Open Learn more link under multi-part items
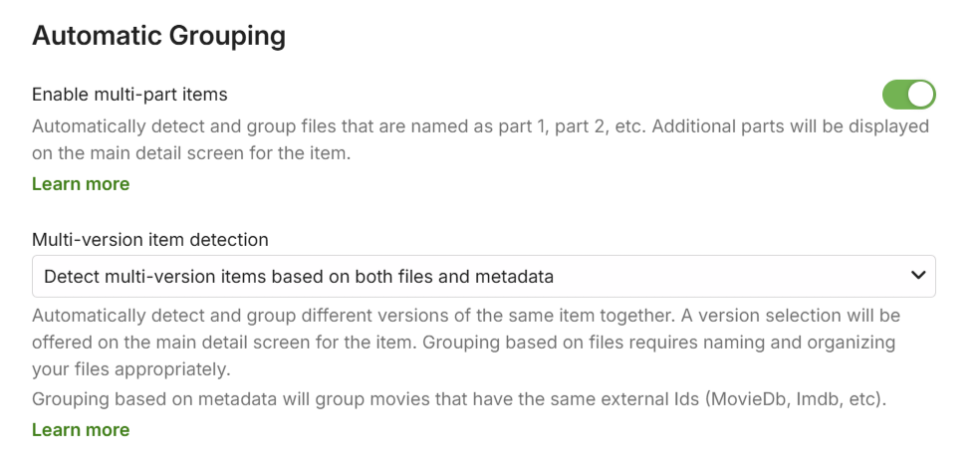The height and width of the screenshot is (464, 980). [81, 184]
